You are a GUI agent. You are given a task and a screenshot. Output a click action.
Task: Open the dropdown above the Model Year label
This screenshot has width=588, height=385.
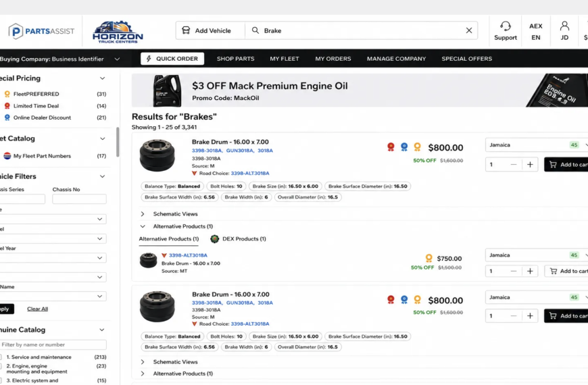point(53,239)
